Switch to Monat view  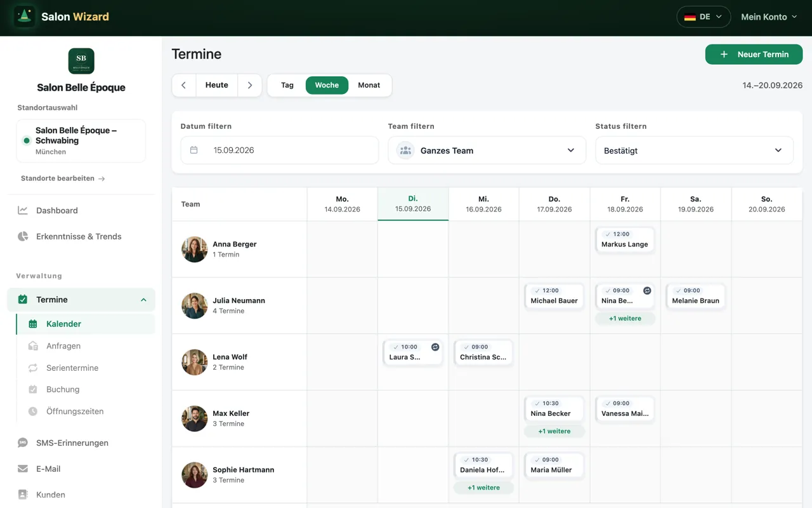pos(369,85)
